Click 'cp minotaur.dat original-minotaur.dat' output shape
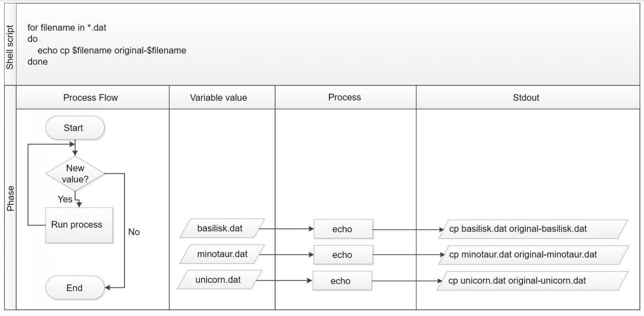The height and width of the screenshot is (316, 644). (533, 255)
